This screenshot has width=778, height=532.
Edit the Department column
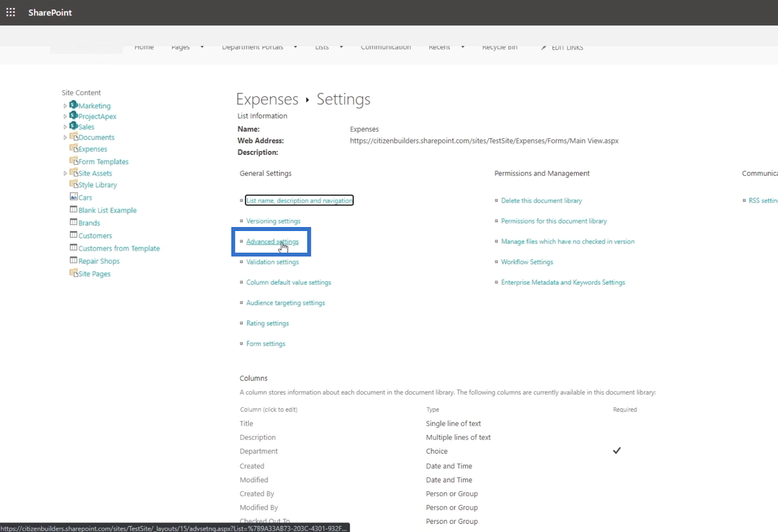(258, 451)
